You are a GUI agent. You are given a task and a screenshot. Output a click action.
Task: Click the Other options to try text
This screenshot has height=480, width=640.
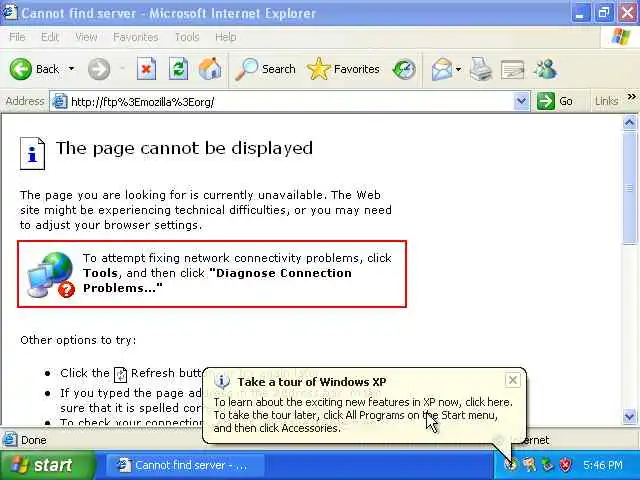click(x=78, y=340)
